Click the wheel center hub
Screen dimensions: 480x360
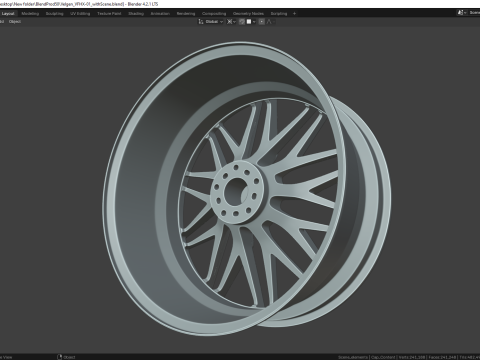click(237, 192)
